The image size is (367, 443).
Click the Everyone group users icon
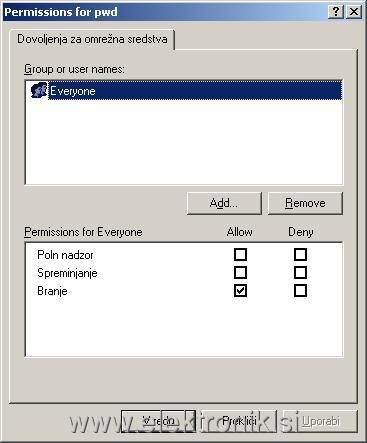coord(39,90)
